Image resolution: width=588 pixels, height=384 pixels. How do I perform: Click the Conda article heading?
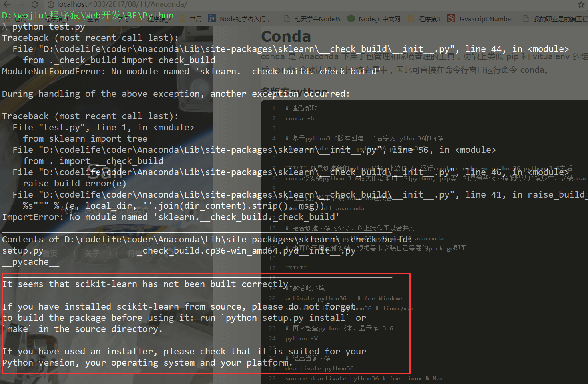(286, 36)
